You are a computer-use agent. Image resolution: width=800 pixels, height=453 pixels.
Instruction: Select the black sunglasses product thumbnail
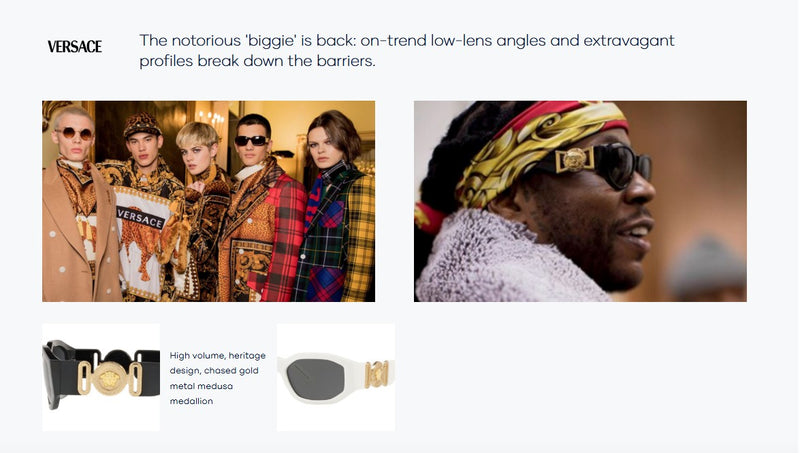click(x=101, y=378)
